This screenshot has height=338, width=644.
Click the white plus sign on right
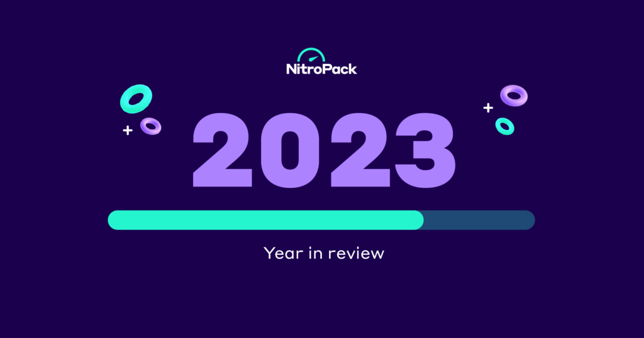click(x=488, y=108)
